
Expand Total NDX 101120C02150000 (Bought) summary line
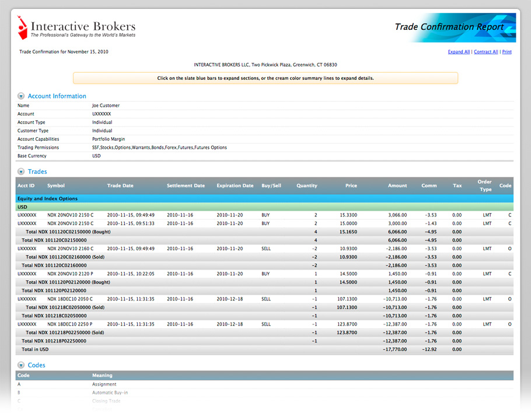coord(264,232)
